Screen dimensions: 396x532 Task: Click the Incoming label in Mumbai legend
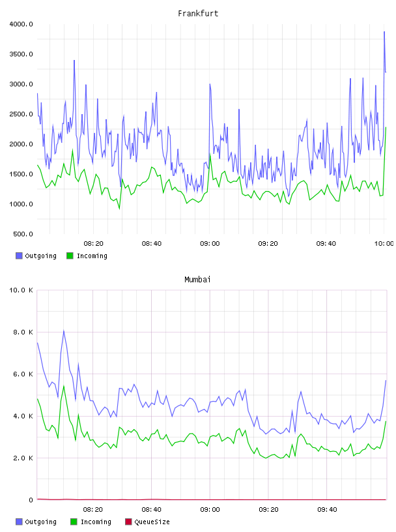[96, 522]
